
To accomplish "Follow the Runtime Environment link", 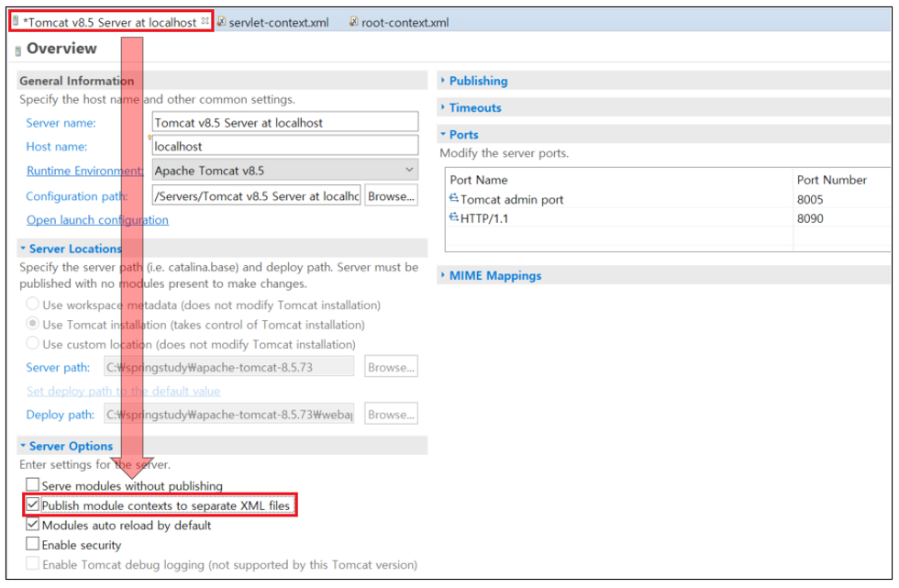I will point(84,171).
